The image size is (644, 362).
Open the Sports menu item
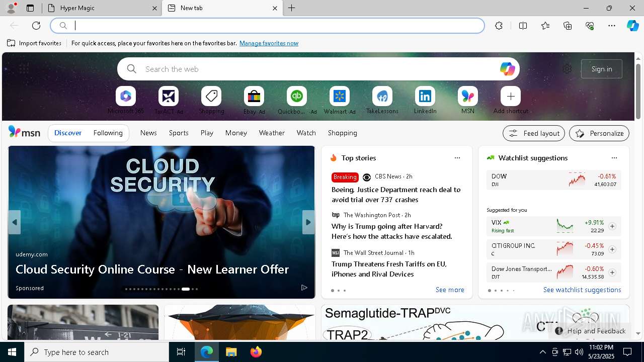click(179, 133)
